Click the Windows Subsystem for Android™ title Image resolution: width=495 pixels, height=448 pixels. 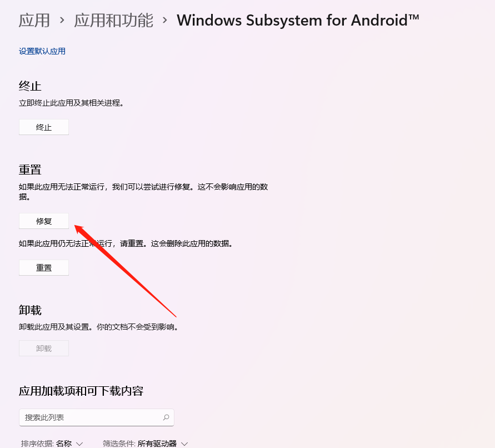(298, 21)
